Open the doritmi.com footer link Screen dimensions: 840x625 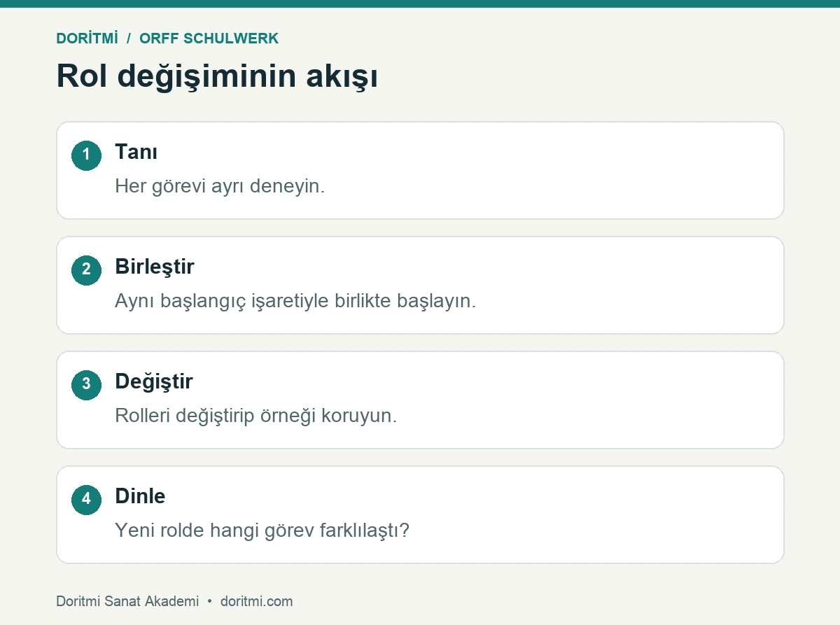click(x=257, y=601)
